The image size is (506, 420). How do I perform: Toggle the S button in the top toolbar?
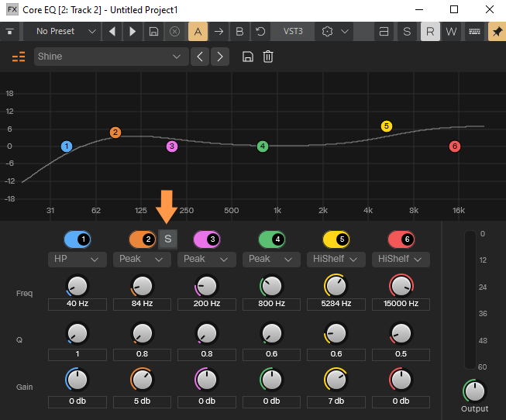pos(407,31)
